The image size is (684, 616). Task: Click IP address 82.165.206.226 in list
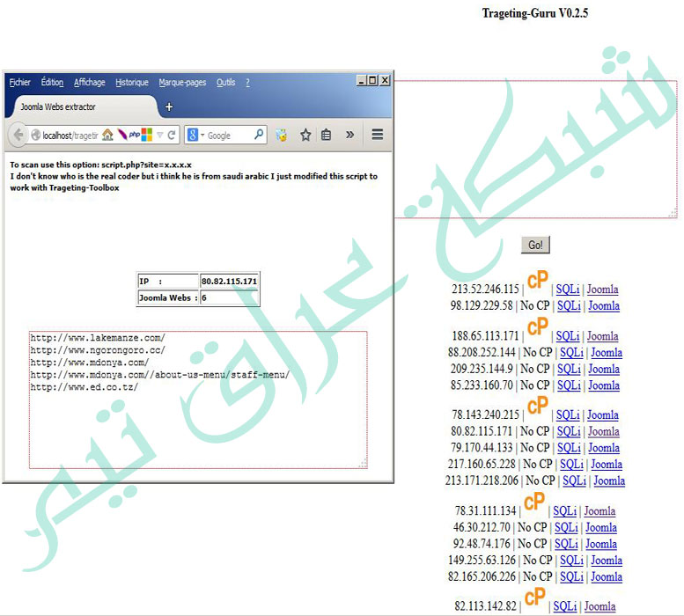coord(482,576)
